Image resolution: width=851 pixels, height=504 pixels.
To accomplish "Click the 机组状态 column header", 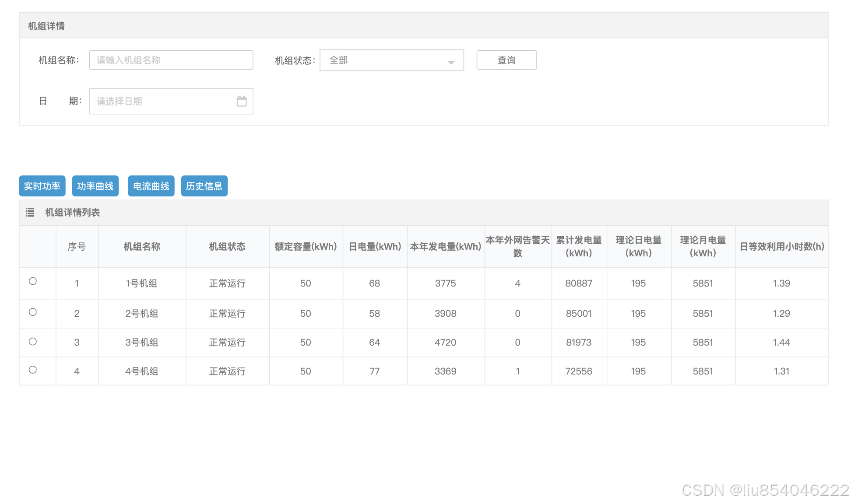I will pos(227,247).
